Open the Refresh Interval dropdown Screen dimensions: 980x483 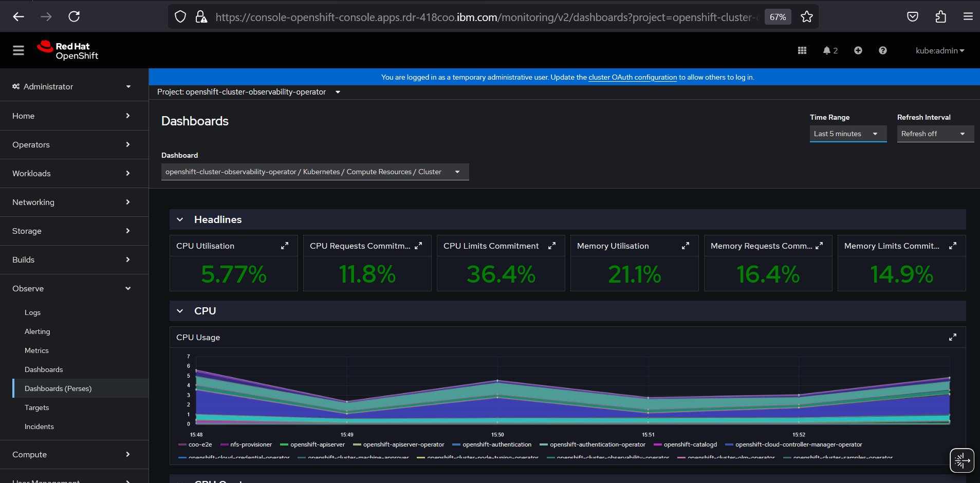pos(935,134)
